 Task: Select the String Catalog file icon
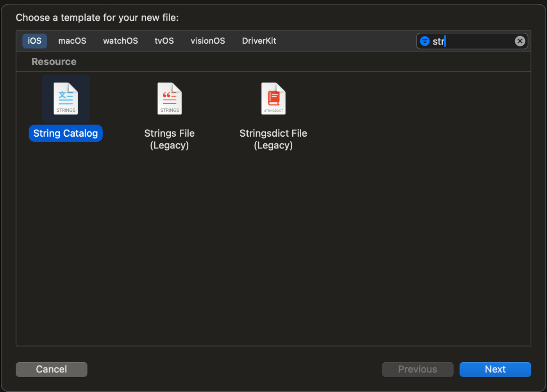(x=66, y=98)
